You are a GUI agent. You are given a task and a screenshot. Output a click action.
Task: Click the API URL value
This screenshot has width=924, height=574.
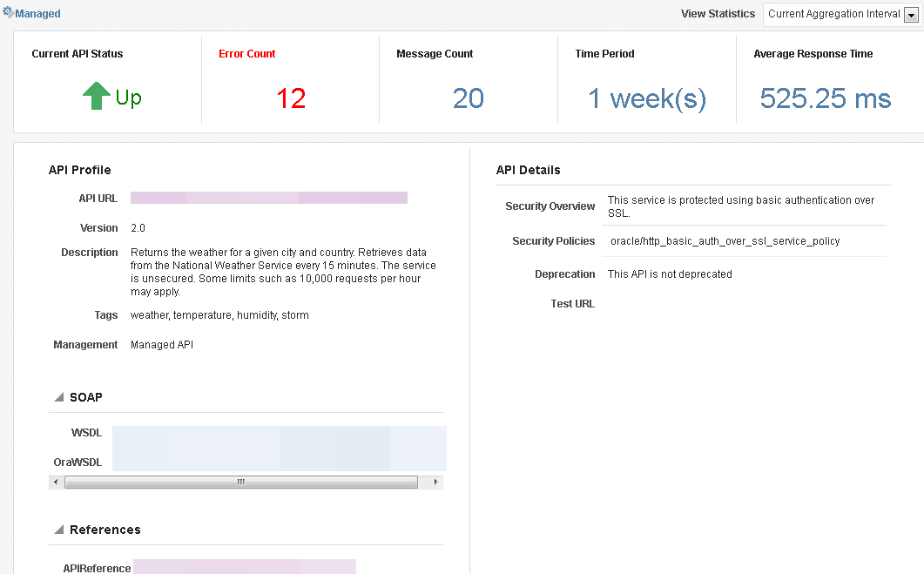pyautogui.click(x=268, y=197)
